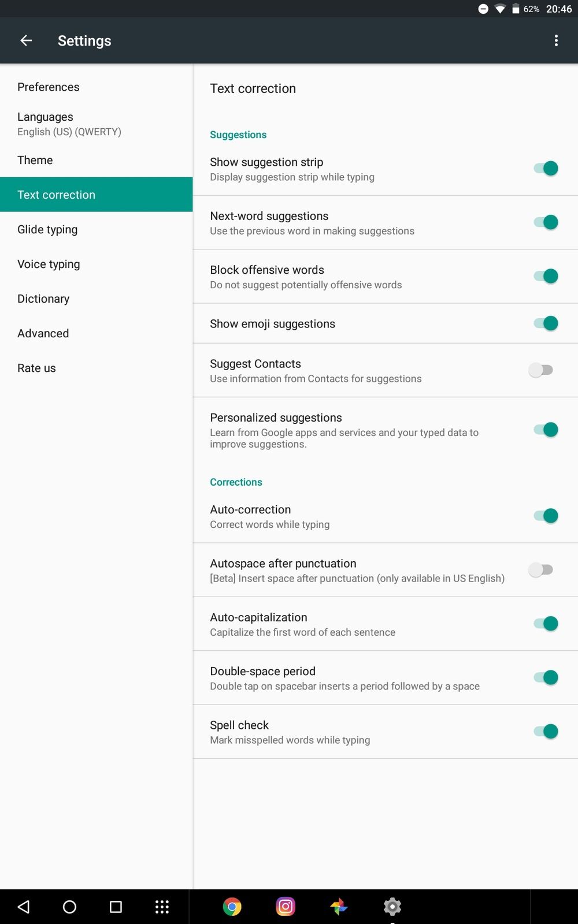578x924 pixels.
Task: Turn off Block offensive words switch
Action: pos(546,276)
